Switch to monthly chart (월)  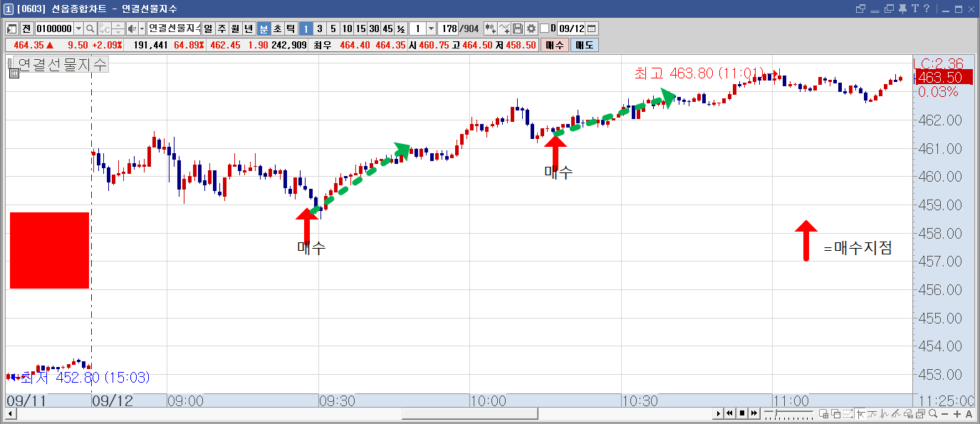pyautogui.click(x=235, y=29)
